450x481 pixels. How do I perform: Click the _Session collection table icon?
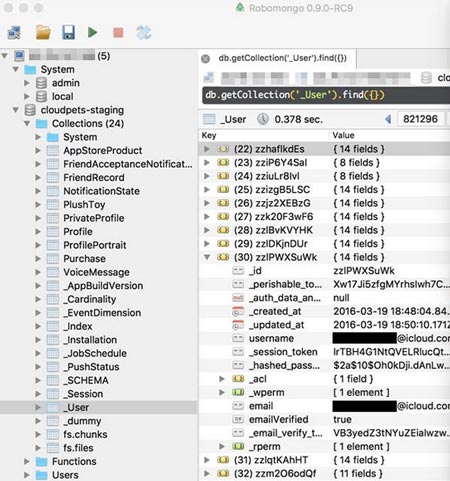pyautogui.click(x=53, y=394)
